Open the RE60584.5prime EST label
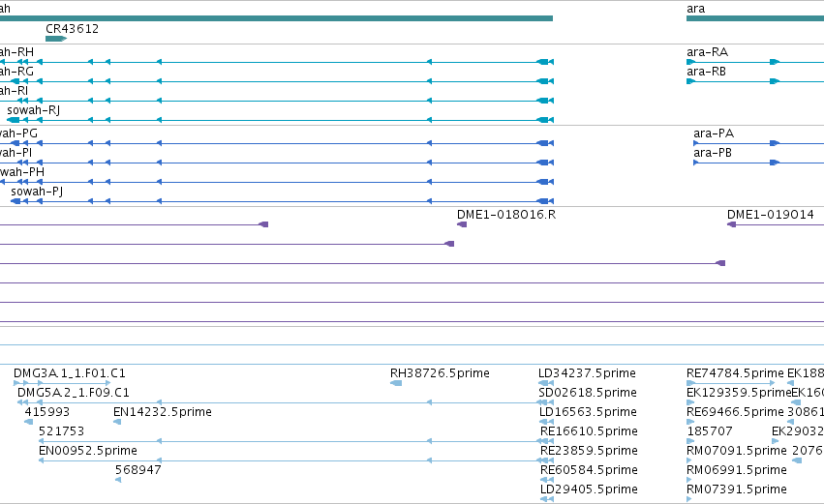Image resolution: width=824 pixels, height=504 pixels. click(589, 470)
